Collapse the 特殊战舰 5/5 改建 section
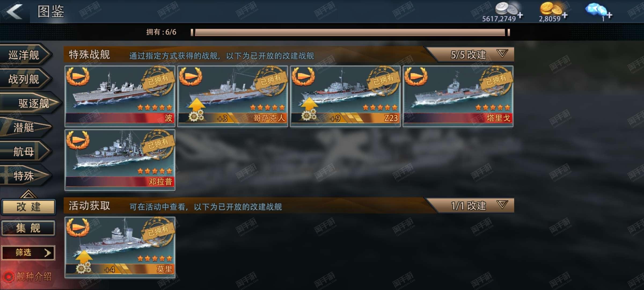The width and height of the screenshot is (644, 290). 502,53
